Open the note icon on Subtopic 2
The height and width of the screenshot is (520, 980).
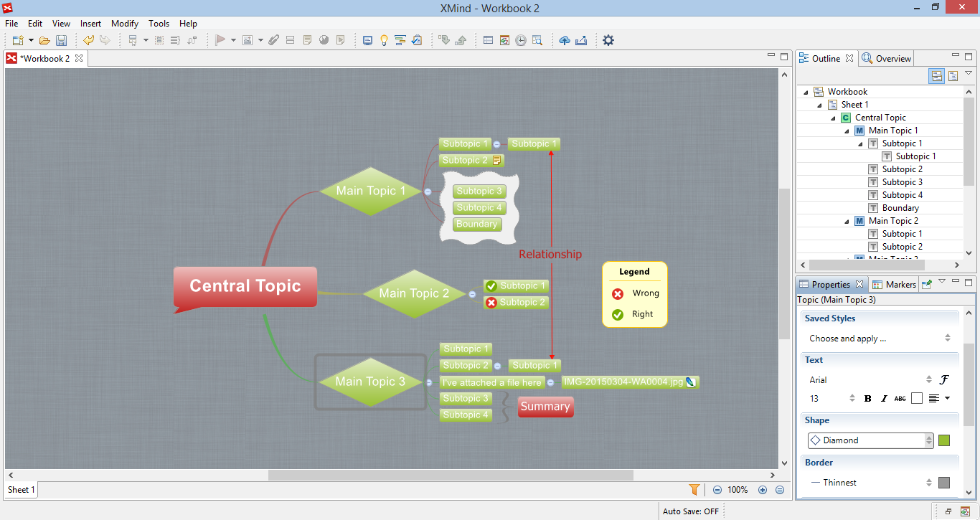497,161
